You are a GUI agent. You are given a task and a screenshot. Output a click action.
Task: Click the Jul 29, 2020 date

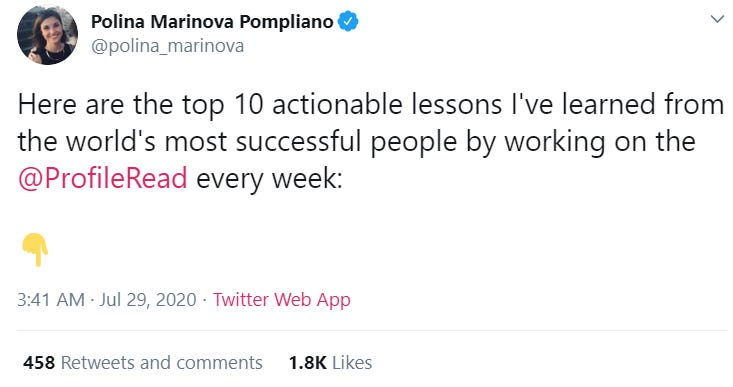[147, 300]
